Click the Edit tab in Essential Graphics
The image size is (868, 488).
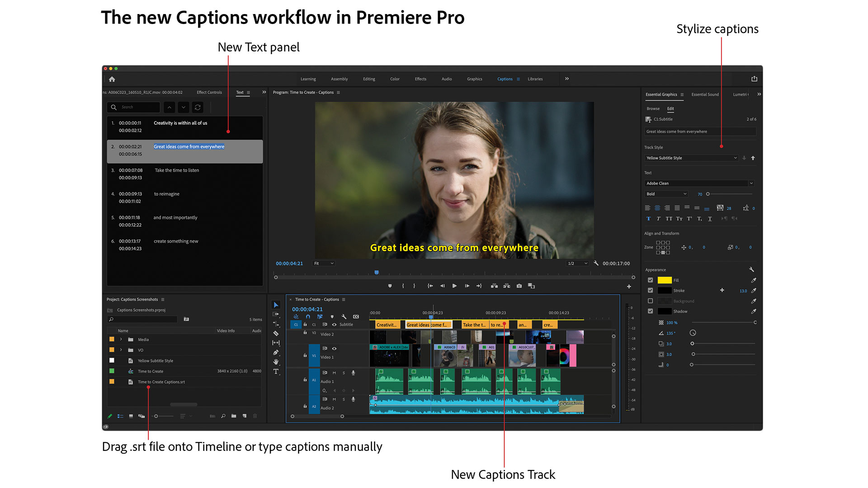(669, 108)
